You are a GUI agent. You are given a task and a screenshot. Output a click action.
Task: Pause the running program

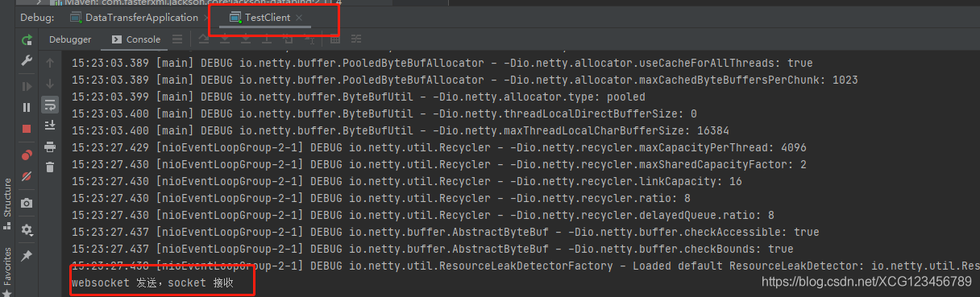tap(27, 107)
